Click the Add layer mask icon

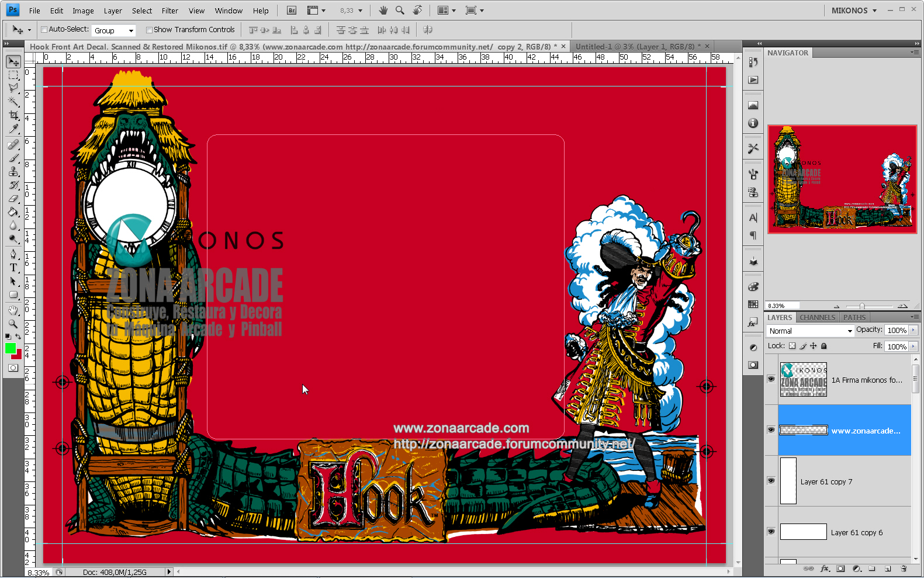[840, 568]
